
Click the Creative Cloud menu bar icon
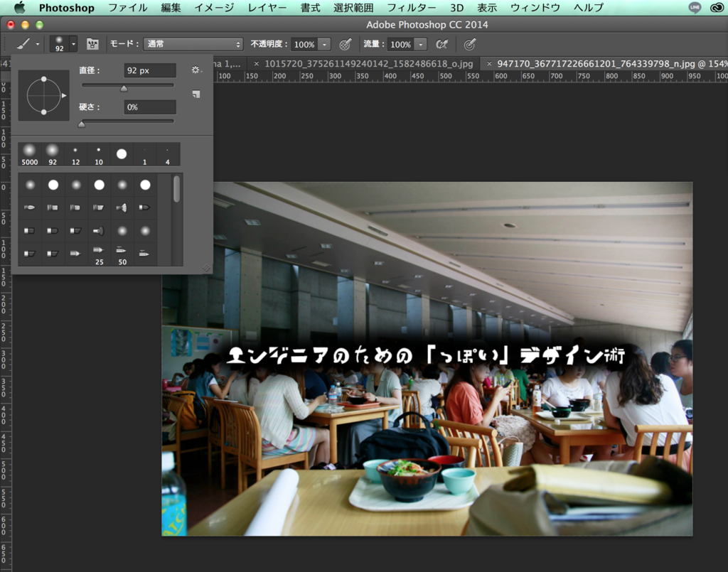pos(717,7)
